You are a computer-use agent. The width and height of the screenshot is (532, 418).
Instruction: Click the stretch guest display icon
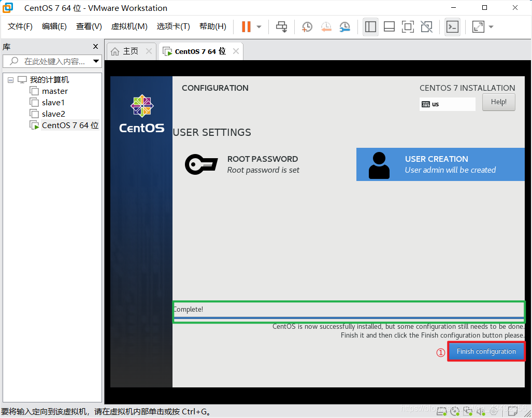478,27
